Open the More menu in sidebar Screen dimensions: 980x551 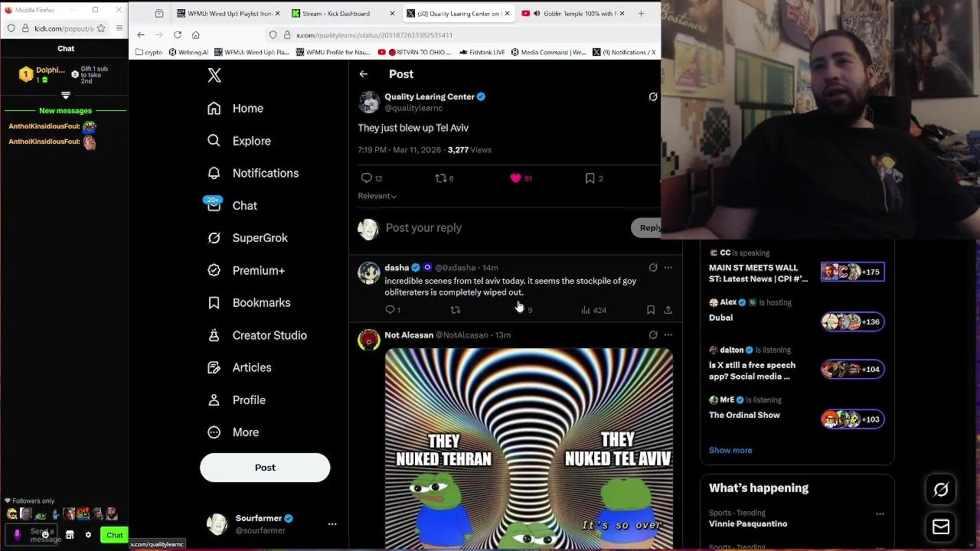234,432
